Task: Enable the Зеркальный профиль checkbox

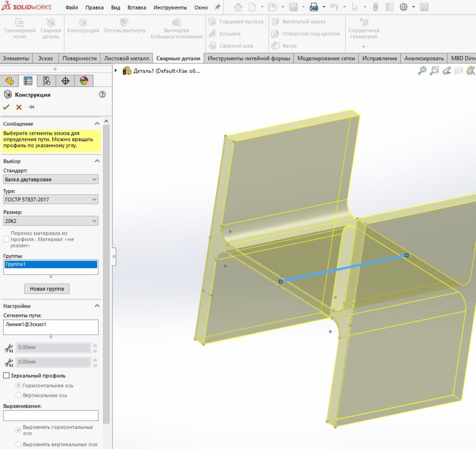Action: click(6, 375)
